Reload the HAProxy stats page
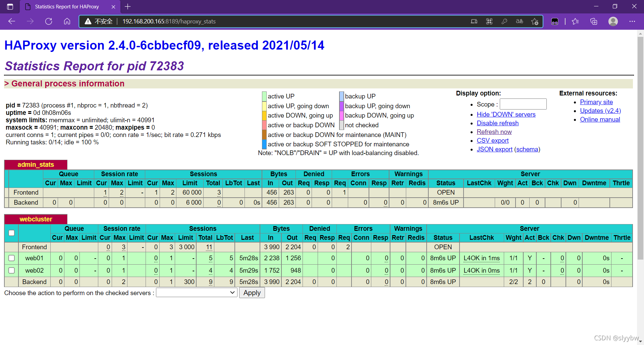This screenshot has height=345, width=644. [49, 21]
